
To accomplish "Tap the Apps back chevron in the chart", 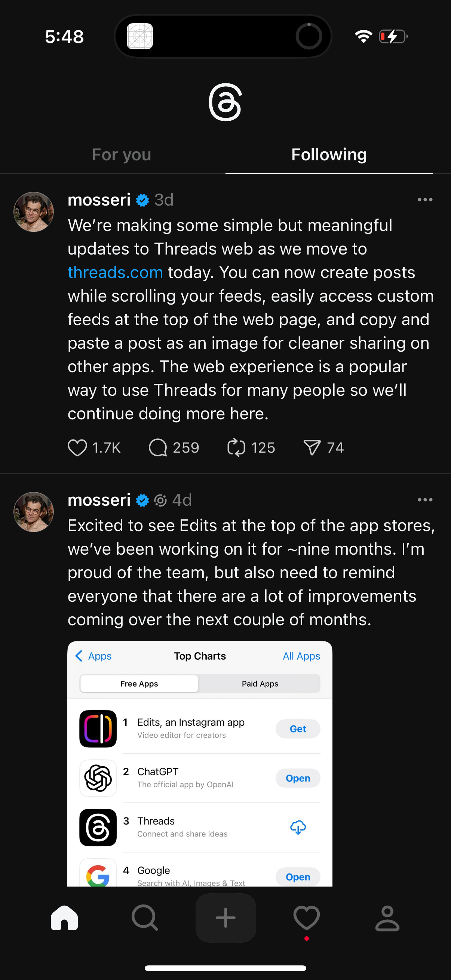I will point(93,656).
